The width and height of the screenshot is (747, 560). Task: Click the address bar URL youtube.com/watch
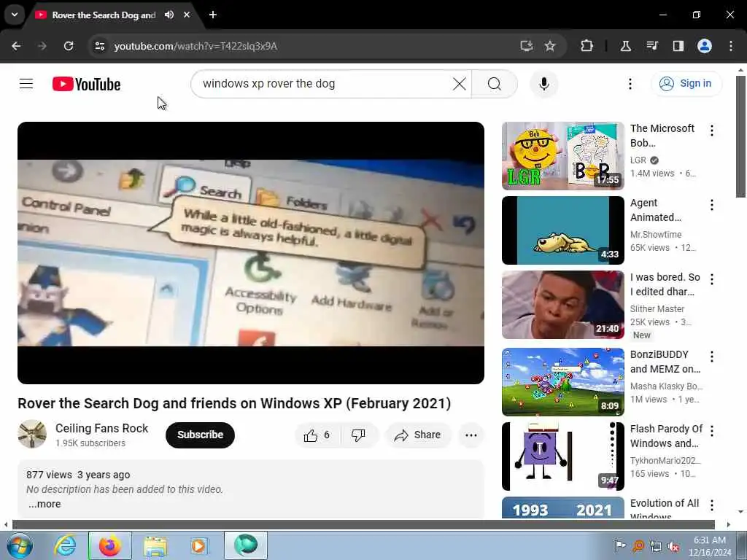point(196,46)
